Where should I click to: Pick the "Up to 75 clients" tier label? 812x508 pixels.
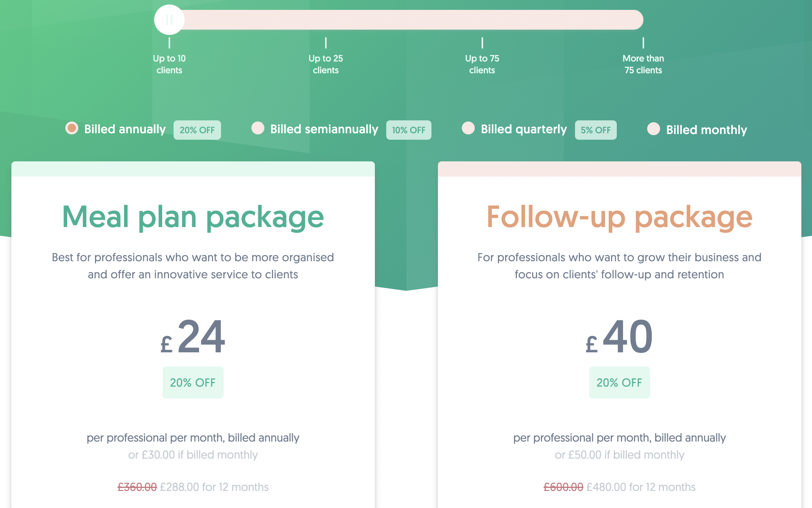pyautogui.click(x=482, y=64)
